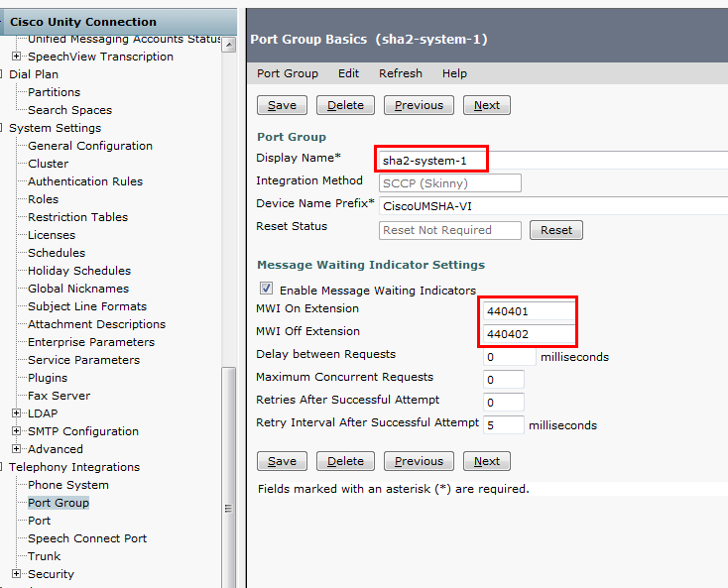Open Phone System under Telephony Integrations
The width and height of the screenshot is (728, 588).
68,485
